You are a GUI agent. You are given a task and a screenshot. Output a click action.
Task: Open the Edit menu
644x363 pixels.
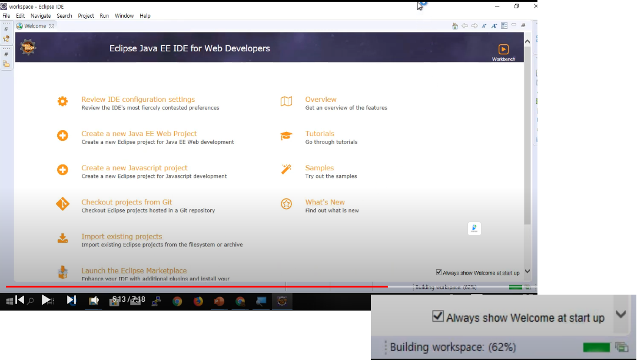pyautogui.click(x=21, y=16)
